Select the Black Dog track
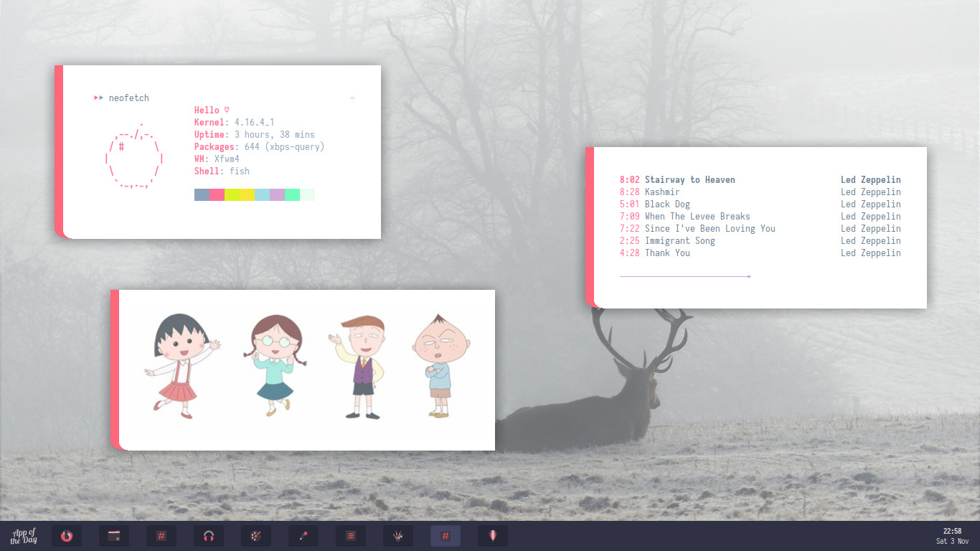The height and width of the screenshot is (551, 980). pos(667,204)
